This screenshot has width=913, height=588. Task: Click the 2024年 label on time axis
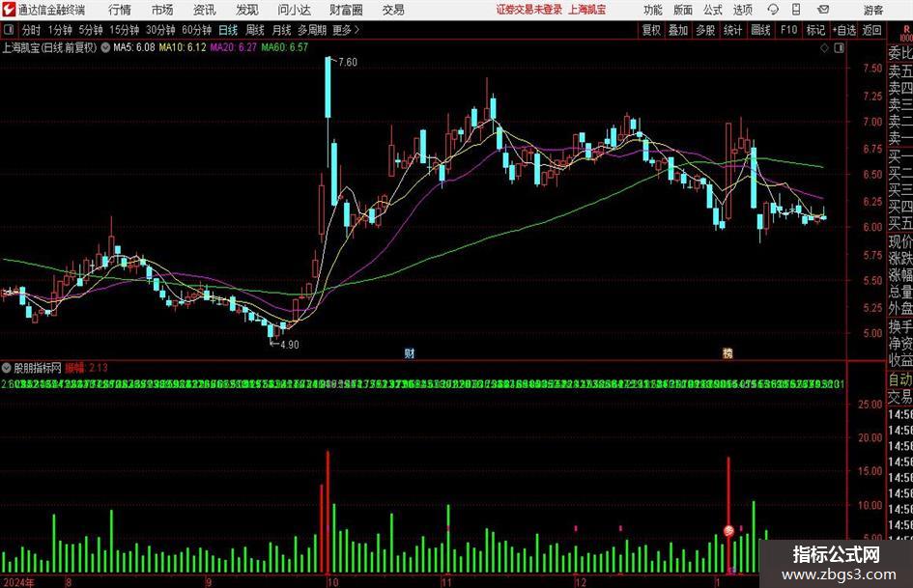(x=18, y=582)
